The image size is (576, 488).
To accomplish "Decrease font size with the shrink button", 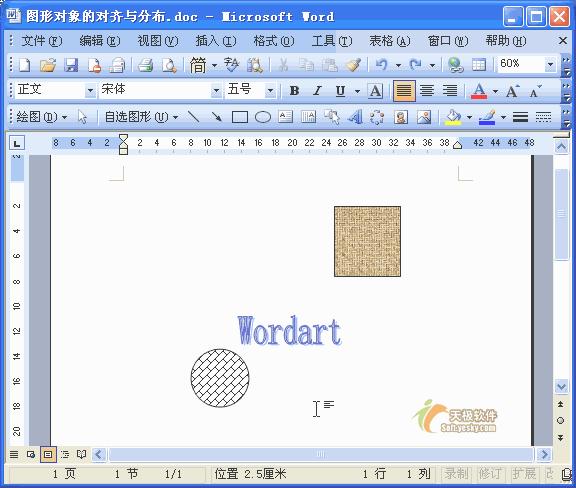I will click(535, 90).
